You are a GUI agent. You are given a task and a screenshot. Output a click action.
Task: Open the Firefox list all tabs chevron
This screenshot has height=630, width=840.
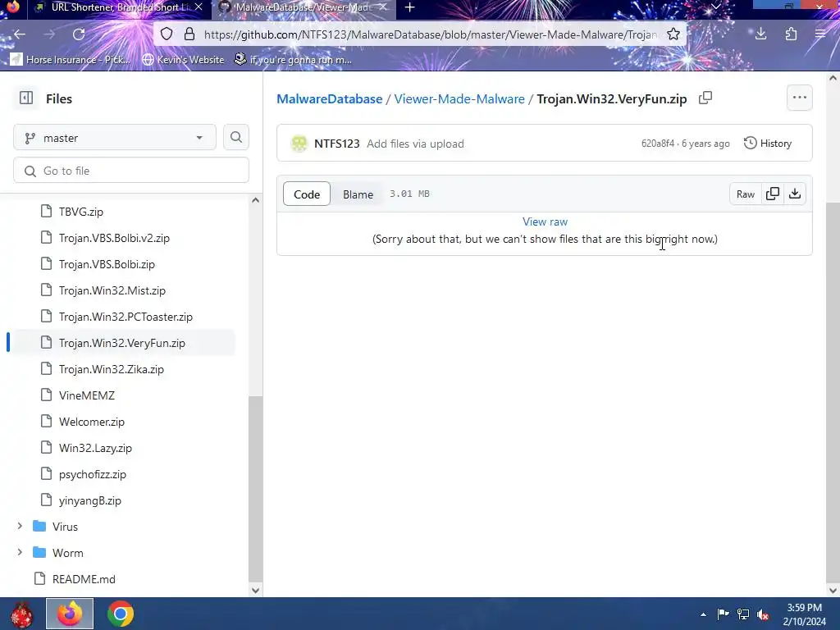[715, 7]
